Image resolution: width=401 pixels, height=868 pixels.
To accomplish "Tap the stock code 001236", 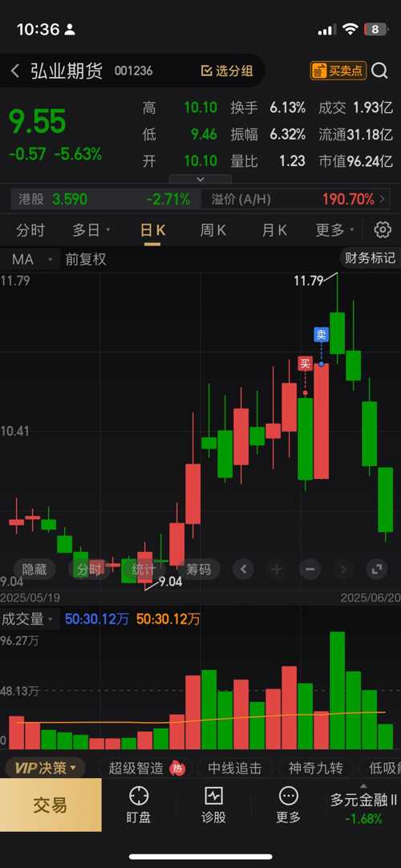I will 133,71.
